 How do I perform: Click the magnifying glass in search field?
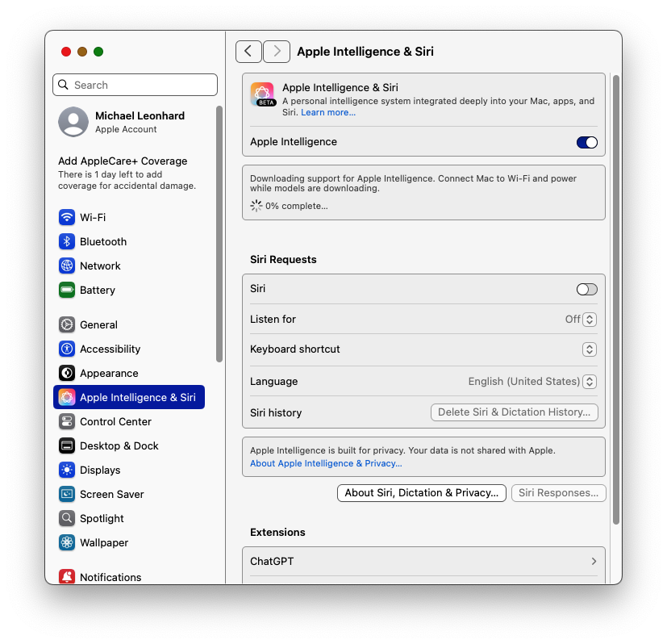point(64,85)
